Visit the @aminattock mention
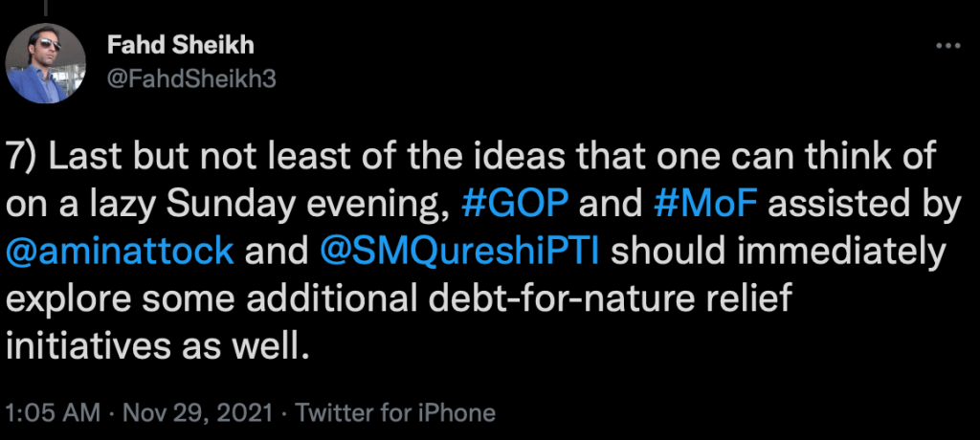980x440 pixels. coord(120,251)
